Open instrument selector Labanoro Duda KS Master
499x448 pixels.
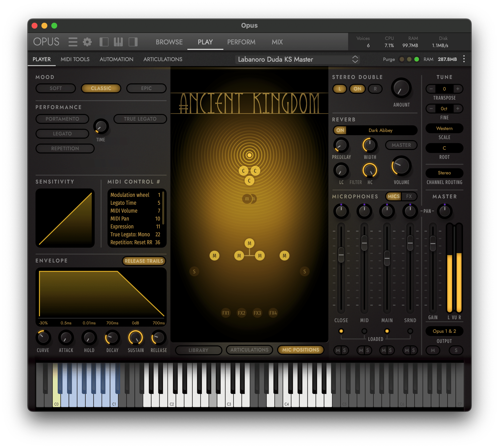[298, 59]
